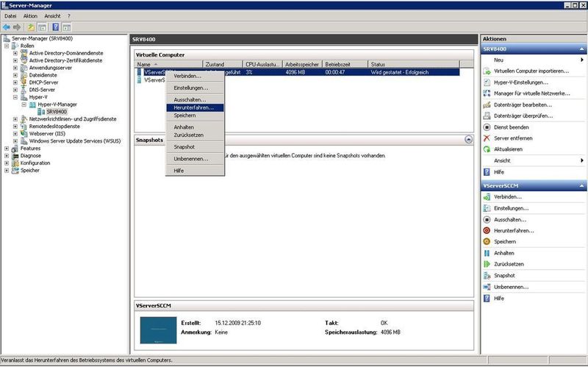This screenshot has width=588, height=367.
Task: Click Umbenennen icon in Aktionen pane
Action: pyautogui.click(x=487, y=287)
